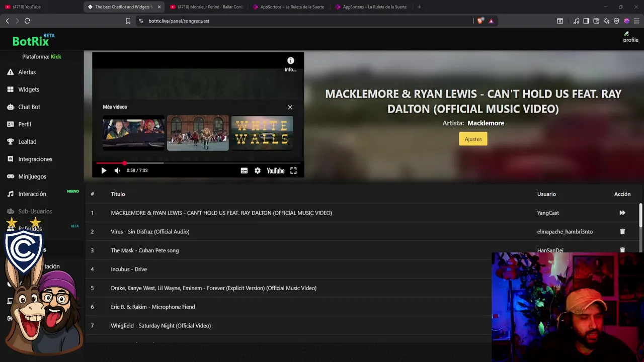Open a new browser tab
This screenshot has width=644, height=362.
point(419,7)
